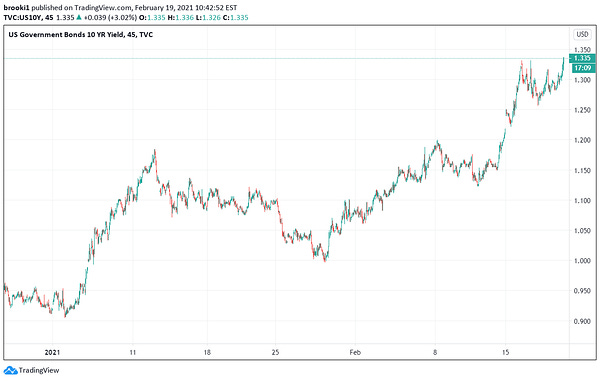
Task: Click the +0.039 (+3.02%) change value
Action: click(x=110, y=18)
